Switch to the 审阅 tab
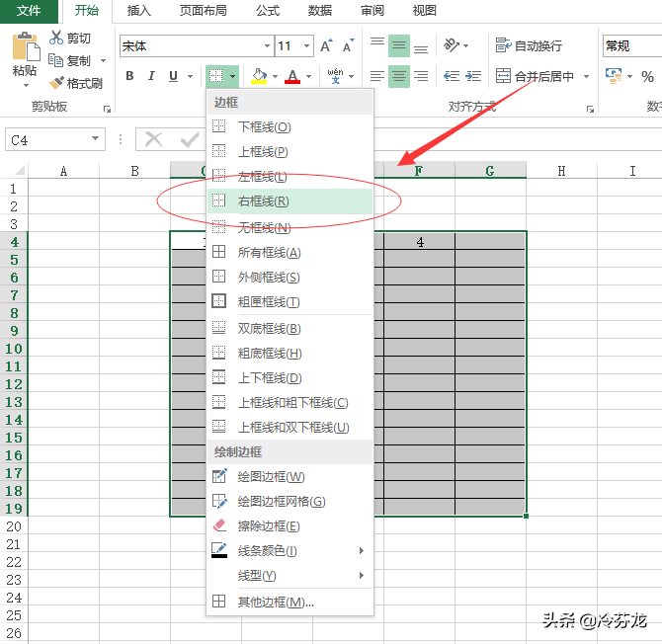This screenshot has width=662, height=644. click(x=372, y=11)
